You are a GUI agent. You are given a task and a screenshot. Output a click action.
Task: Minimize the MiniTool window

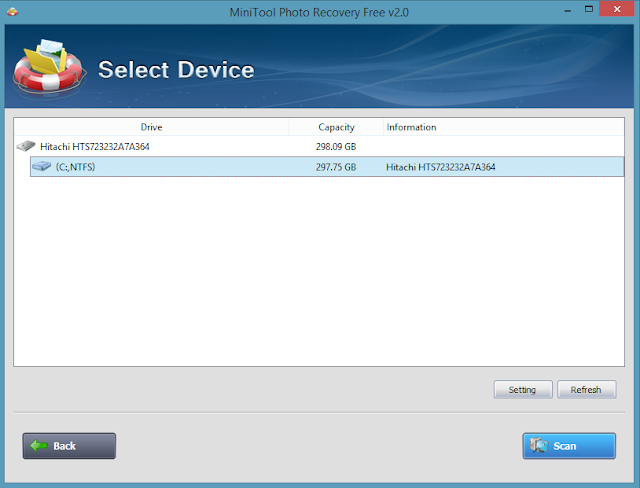[x=567, y=10]
